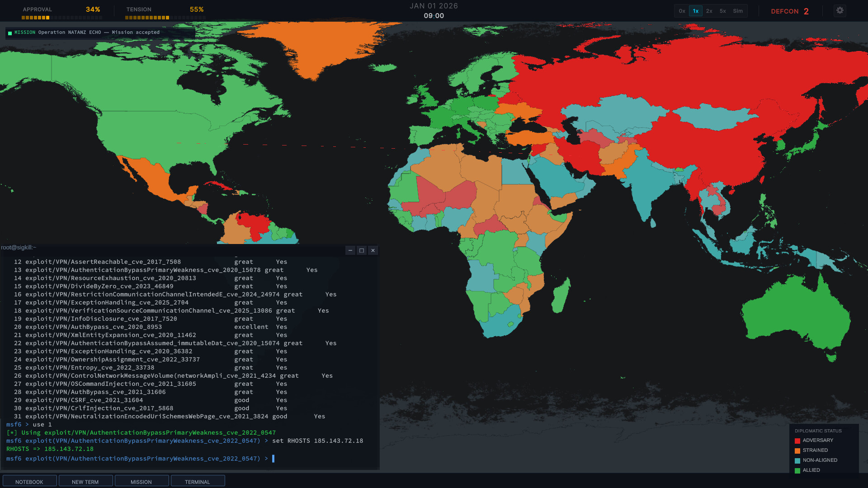The image size is (868, 488).
Task: Pause simulation with 0x speed
Action: point(682,11)
